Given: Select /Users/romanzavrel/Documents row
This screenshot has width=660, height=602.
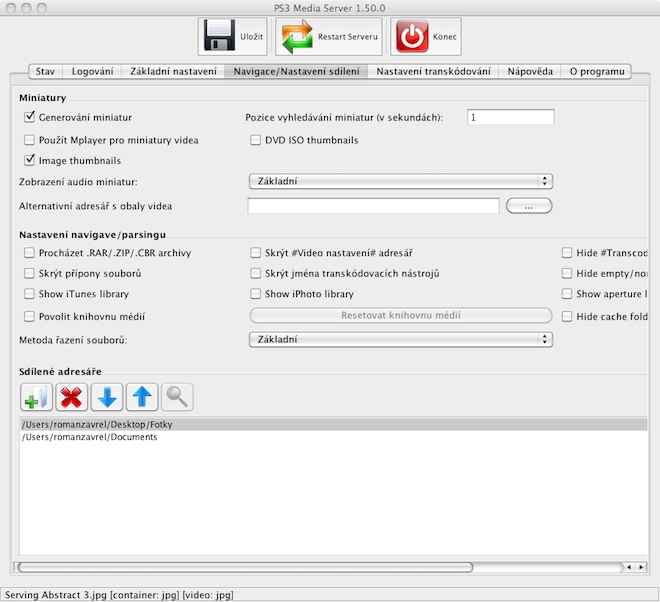Looking at the screenshot, I should pyautogui.click(x=333, y=437).
